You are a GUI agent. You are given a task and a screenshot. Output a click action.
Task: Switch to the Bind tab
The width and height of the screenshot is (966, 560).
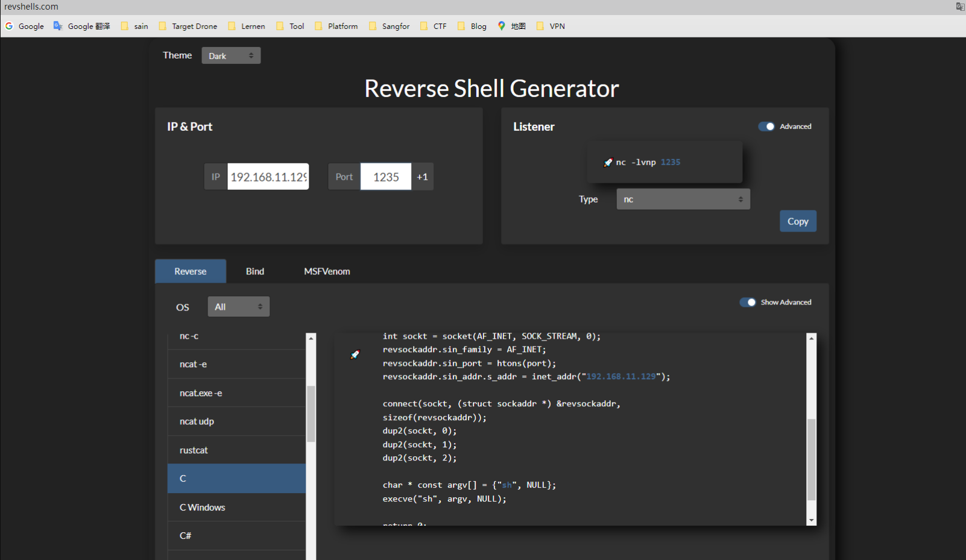pos(255,271)
